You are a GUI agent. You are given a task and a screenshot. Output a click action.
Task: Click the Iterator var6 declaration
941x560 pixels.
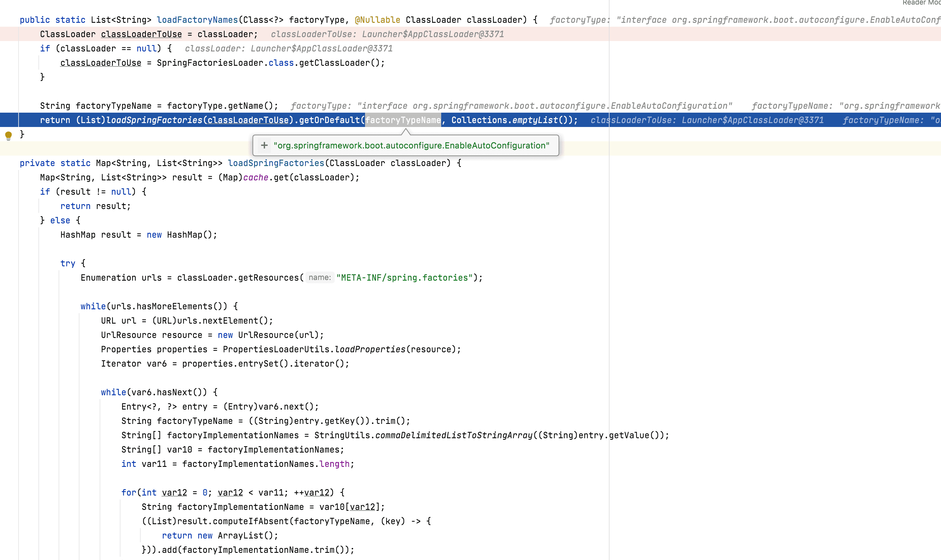(x=225, y=364)
